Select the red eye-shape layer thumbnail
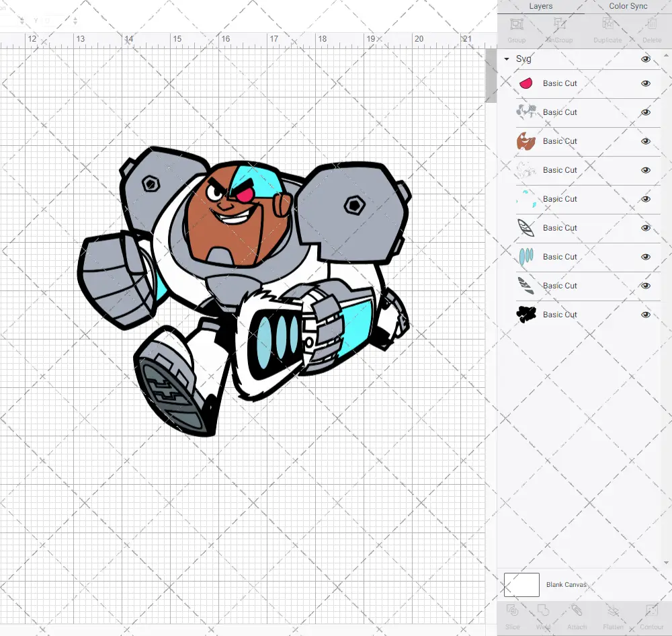 [x=526, y=83]
